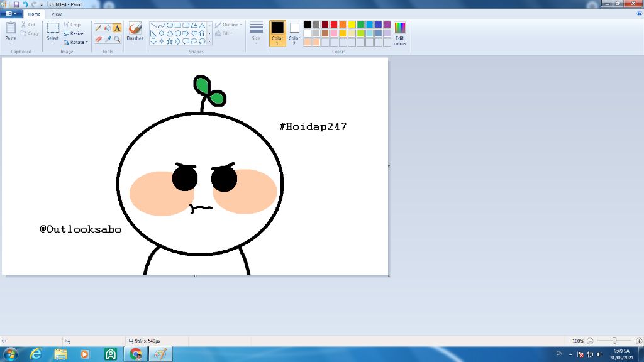The width and height of the screenshot is (644, 362).
Task: Click the Save icon in title bar
Action: point(16,4)
